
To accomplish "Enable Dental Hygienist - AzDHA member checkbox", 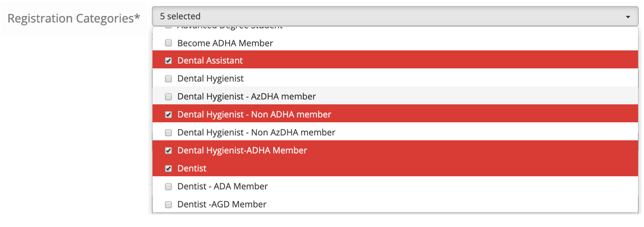I will point(168,96).
